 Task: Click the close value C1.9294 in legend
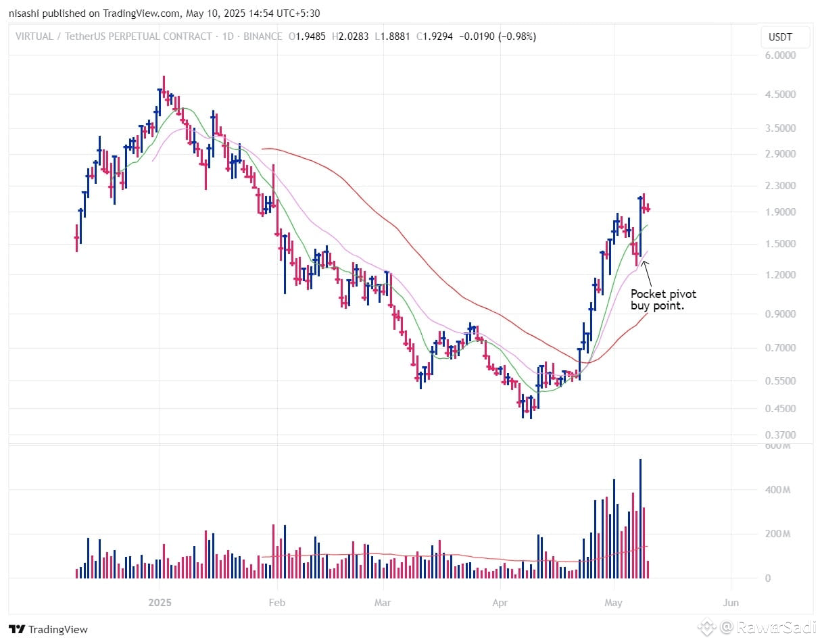(435, 36)
